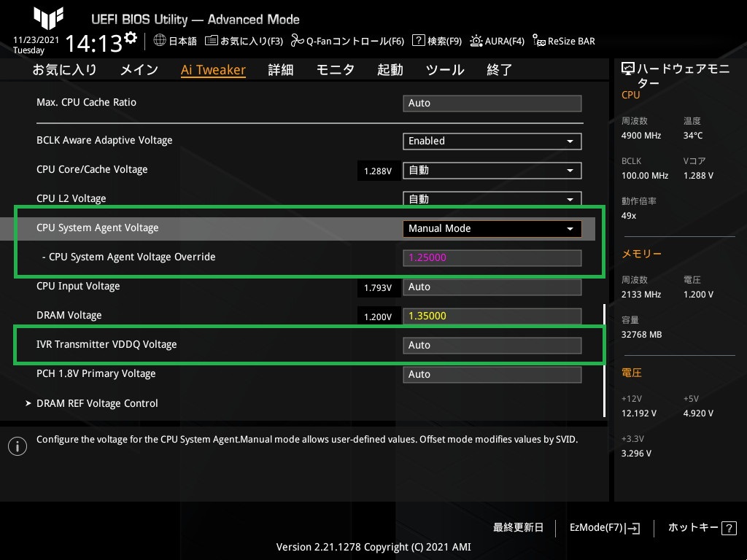747x560 pixels.
Task: Edit CPU System Agent Voltage Override field
Action: (492, 257)
